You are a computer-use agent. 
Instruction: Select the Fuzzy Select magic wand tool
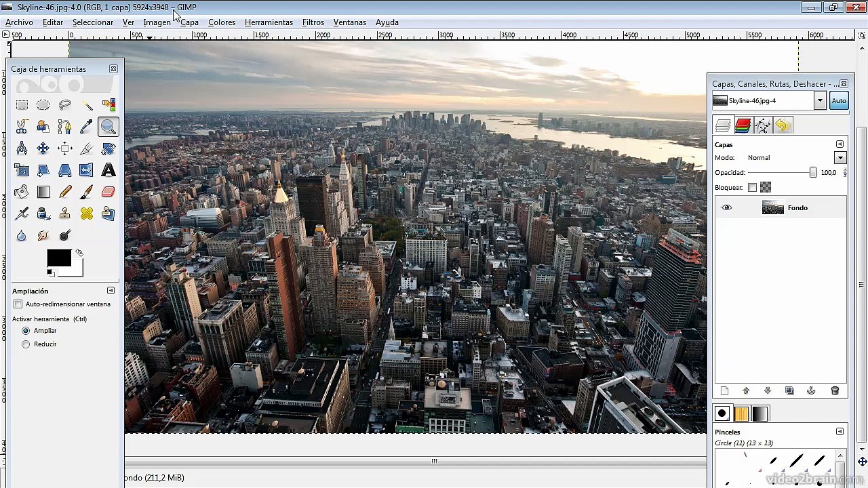pyautogui.click(x=87, y=105)
